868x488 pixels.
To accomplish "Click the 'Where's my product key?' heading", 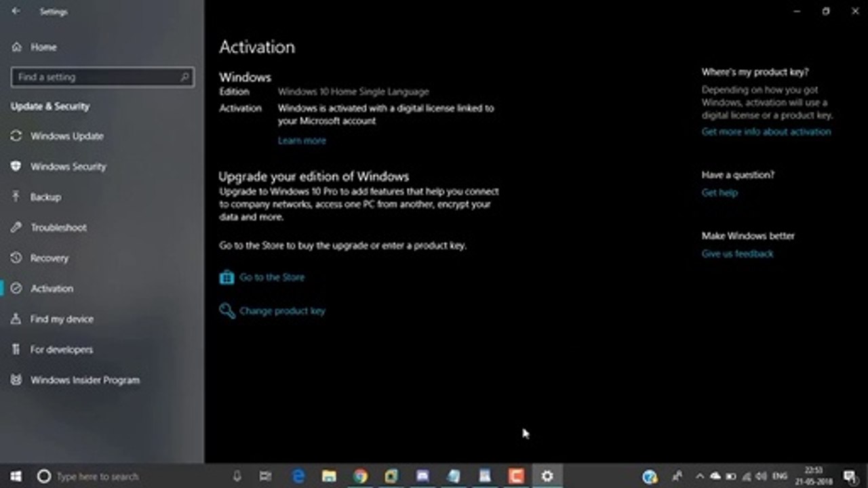I will pyautogui.click(x=755, y=72).
